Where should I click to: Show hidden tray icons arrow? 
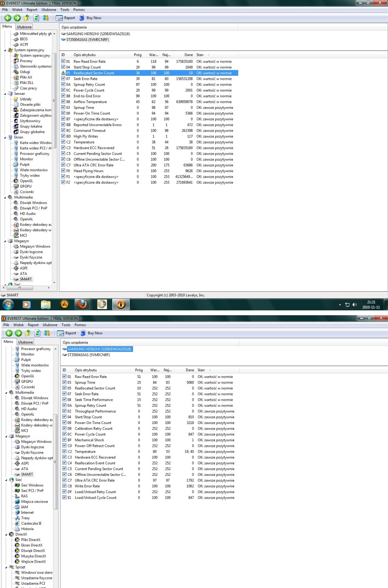coord(340,305)
